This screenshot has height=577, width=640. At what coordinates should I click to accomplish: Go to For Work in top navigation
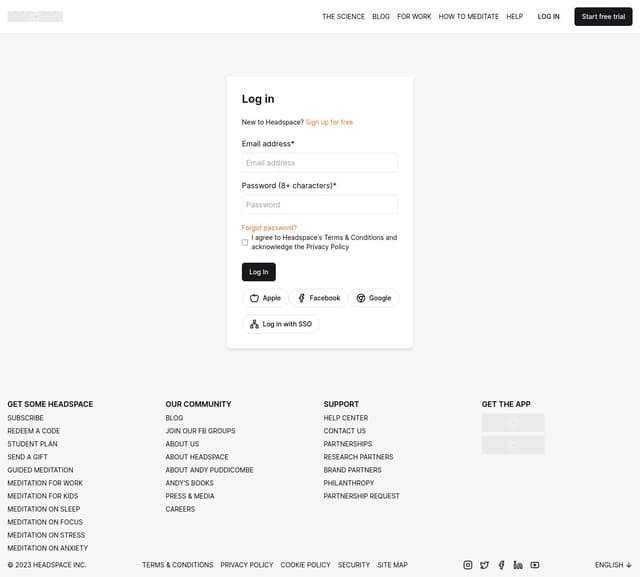point(414,17)
